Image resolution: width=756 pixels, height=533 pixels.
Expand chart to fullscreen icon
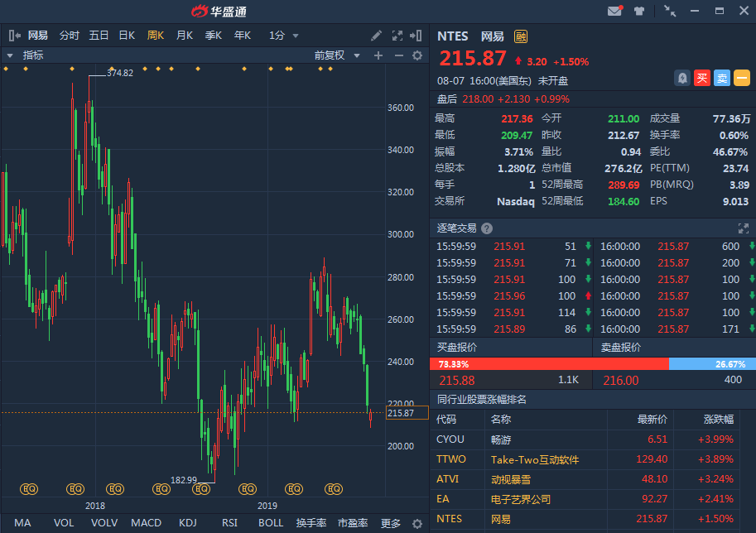(x=397, y=36)
